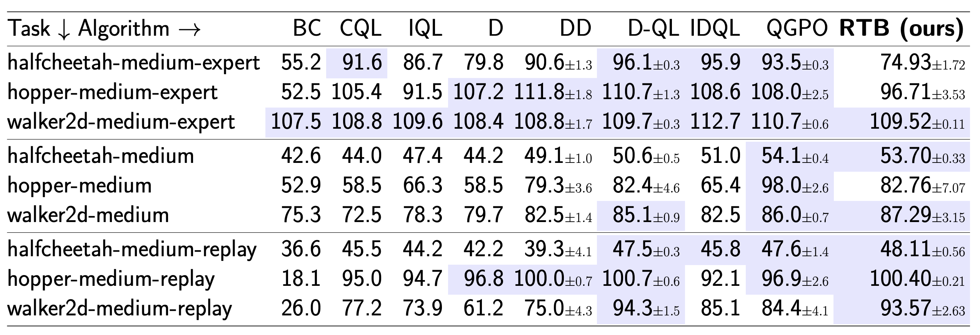The width and height of the screenshot is (980, 335).
Task: Select the 61.2 D value
Action: click(x=483, y=308)
